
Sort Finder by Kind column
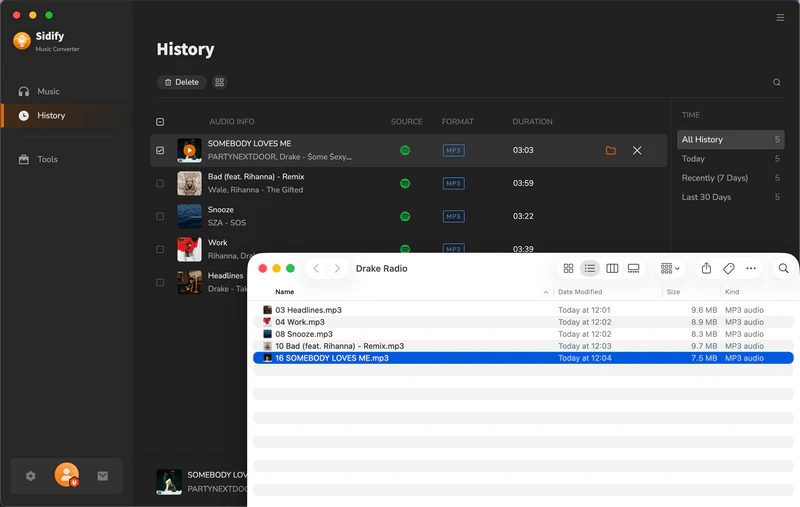(732, 292)
